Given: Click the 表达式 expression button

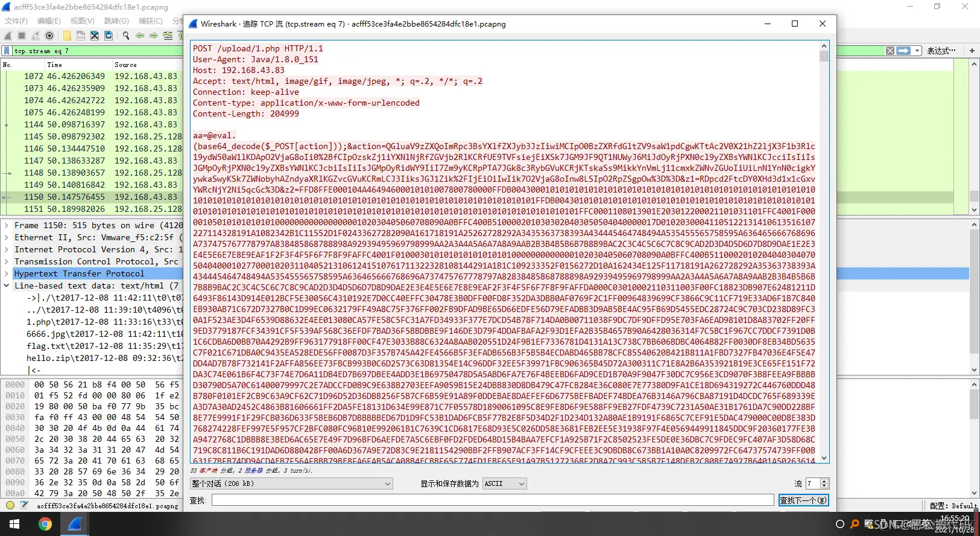Looking at the screenshot, I should coord(941,51).
